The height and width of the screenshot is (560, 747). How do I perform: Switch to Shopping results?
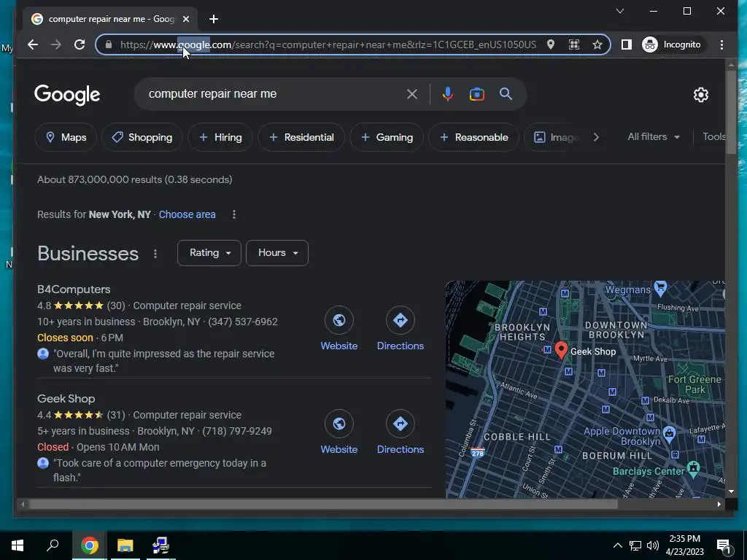[142, 137]
